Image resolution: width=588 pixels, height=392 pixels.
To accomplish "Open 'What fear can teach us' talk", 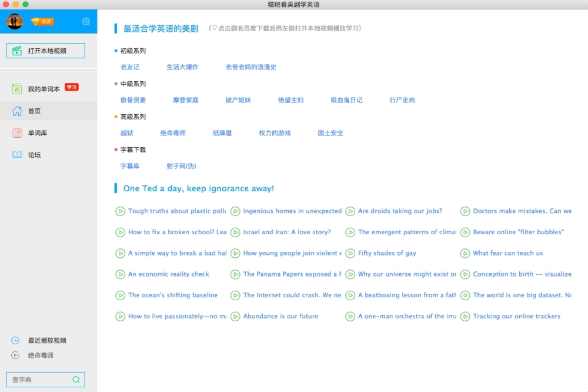I will tap(507, 254).
